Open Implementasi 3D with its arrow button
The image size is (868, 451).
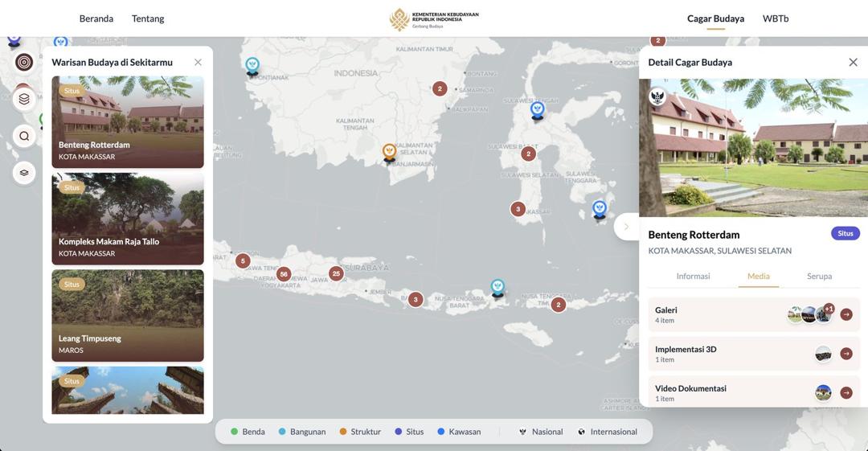pos(845,354)
